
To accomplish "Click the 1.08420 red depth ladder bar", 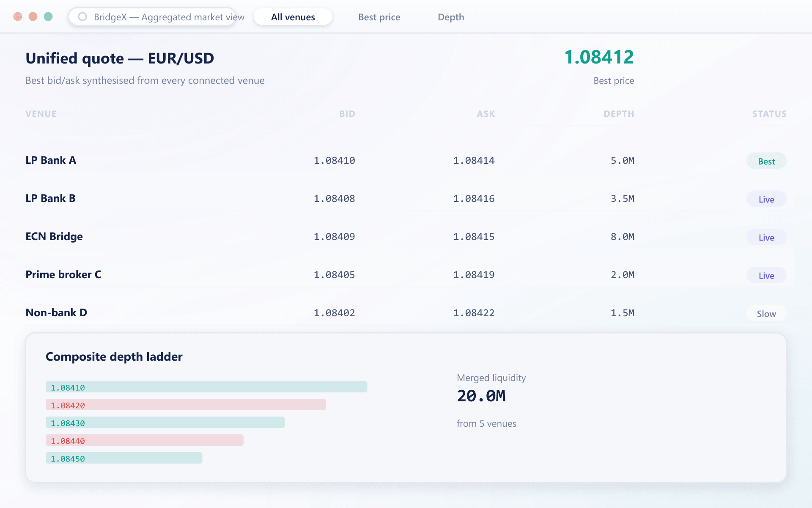I will pyautogui.click(x=186, y=405).
